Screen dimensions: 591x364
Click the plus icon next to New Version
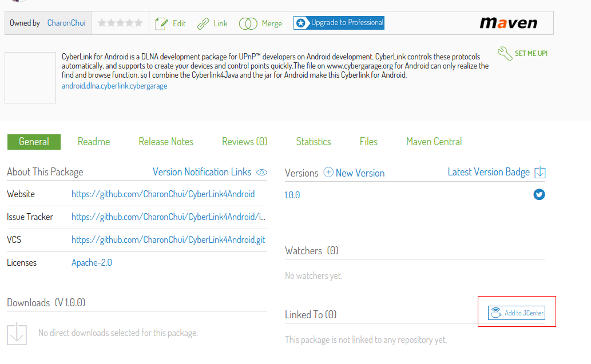[x=328, y=172]
